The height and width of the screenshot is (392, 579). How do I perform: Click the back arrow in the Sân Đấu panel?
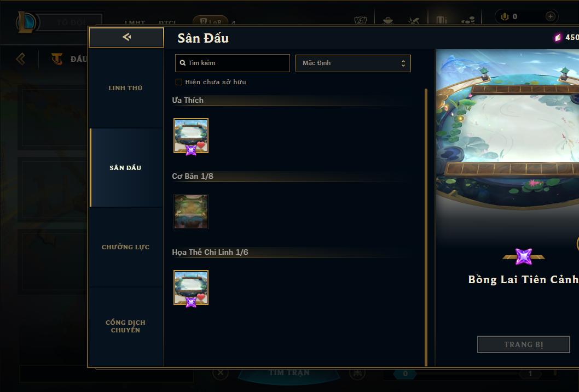tap(126, 37)
